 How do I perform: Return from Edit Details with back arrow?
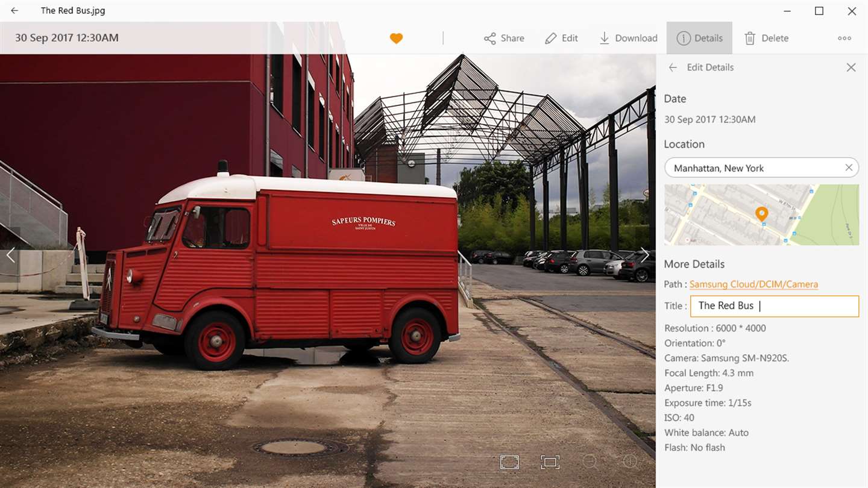click(673, 67)
